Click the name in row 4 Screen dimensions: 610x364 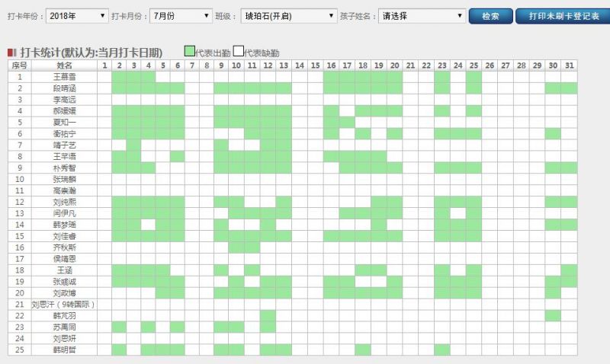pos(64,111)
